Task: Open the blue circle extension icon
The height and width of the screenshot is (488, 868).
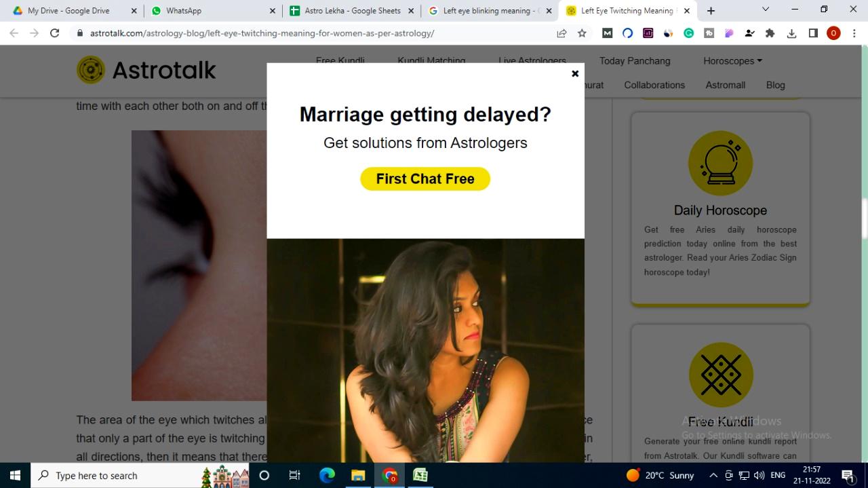Action: click(627, 33)
